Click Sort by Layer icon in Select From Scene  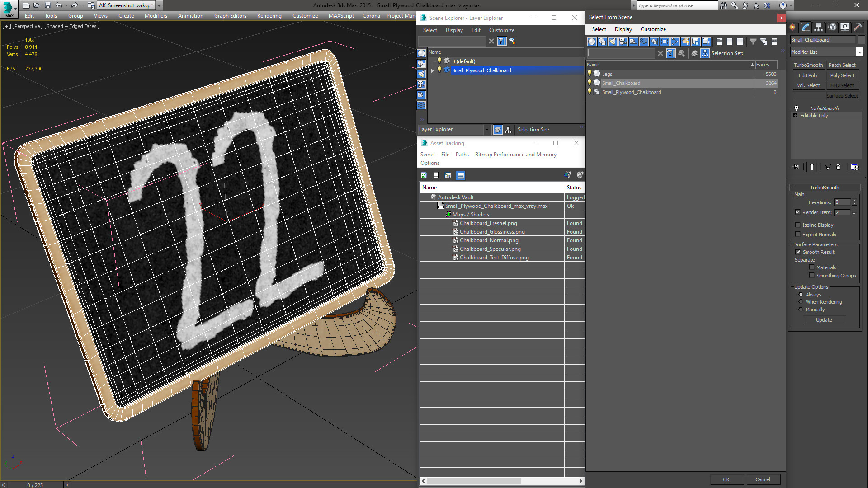694,53
